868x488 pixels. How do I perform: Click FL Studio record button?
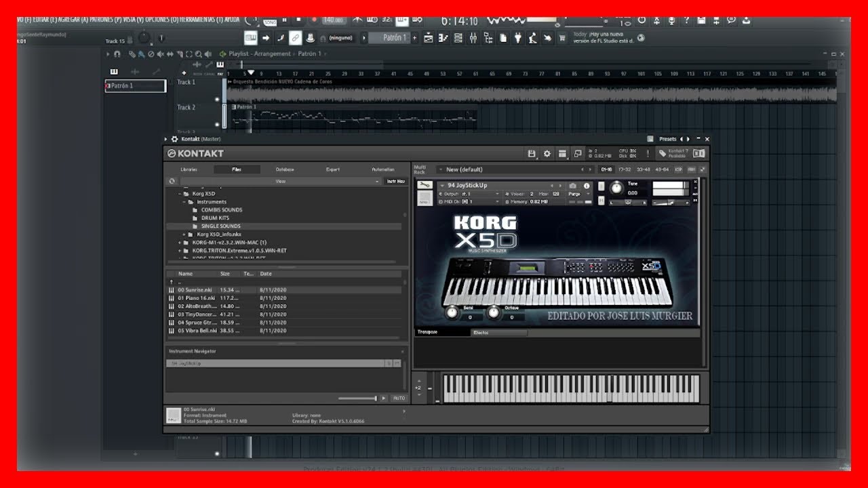(315, 21)
